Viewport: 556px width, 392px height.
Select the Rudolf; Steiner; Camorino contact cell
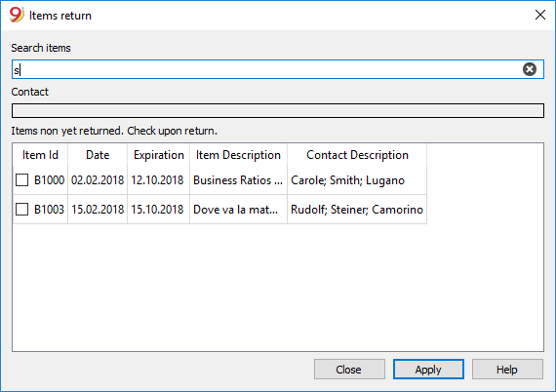tap(357, 209)
